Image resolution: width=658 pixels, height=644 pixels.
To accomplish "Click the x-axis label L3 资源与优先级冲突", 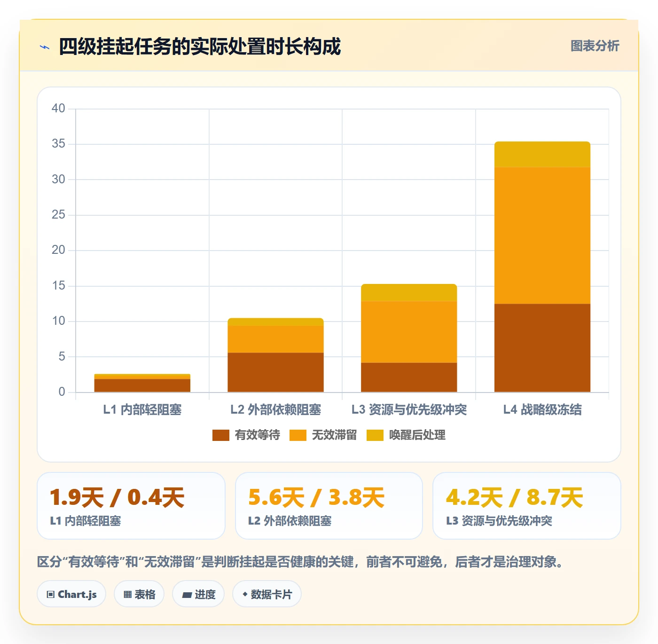I will tap(409, 410).
